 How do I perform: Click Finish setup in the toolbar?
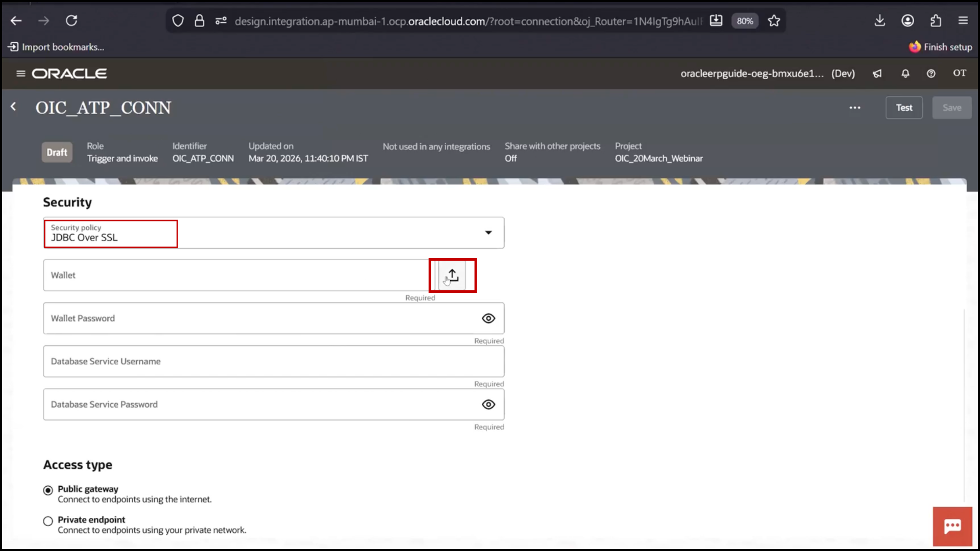[941, 47]
